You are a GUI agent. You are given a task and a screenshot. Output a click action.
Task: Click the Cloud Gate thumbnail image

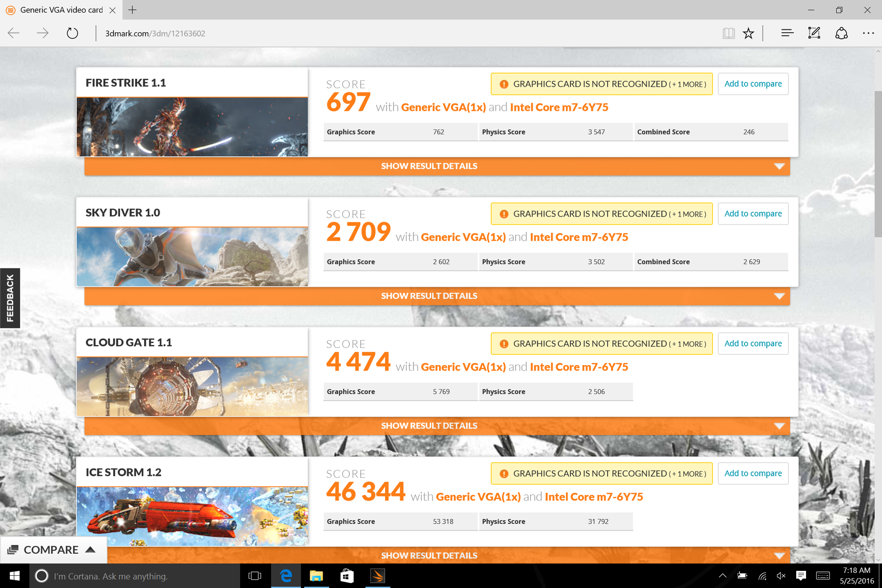pyautogui.click(x=192, y=387)
